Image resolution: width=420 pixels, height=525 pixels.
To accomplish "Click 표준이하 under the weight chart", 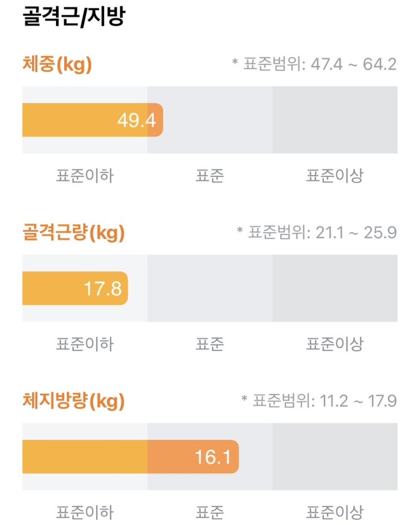I will click(x=85, y=176).
